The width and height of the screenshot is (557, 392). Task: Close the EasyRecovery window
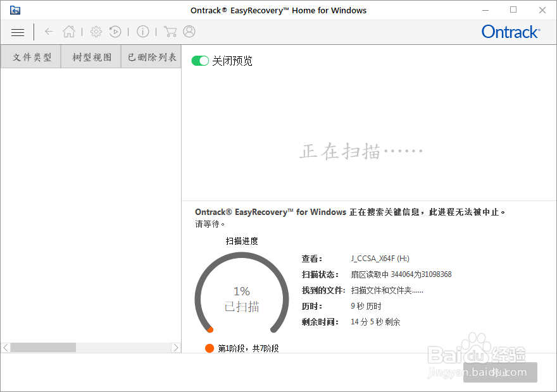click(542, 10)
